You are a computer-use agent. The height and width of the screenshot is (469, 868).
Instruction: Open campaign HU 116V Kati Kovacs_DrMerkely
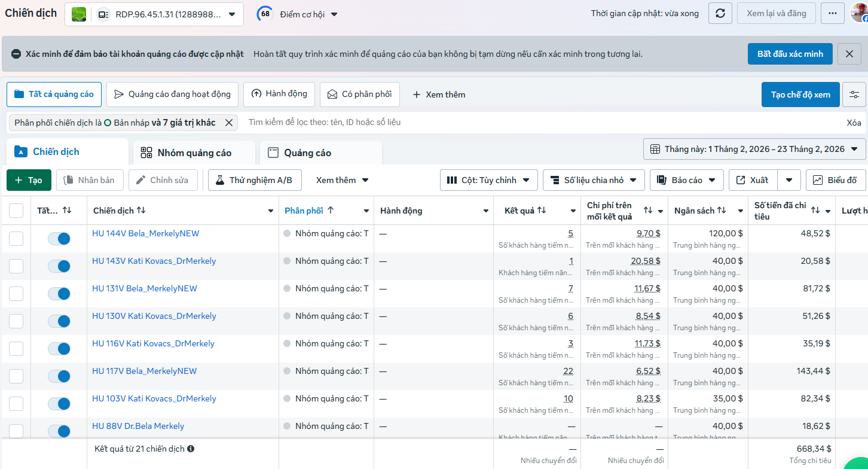click(x=153, y=343)
